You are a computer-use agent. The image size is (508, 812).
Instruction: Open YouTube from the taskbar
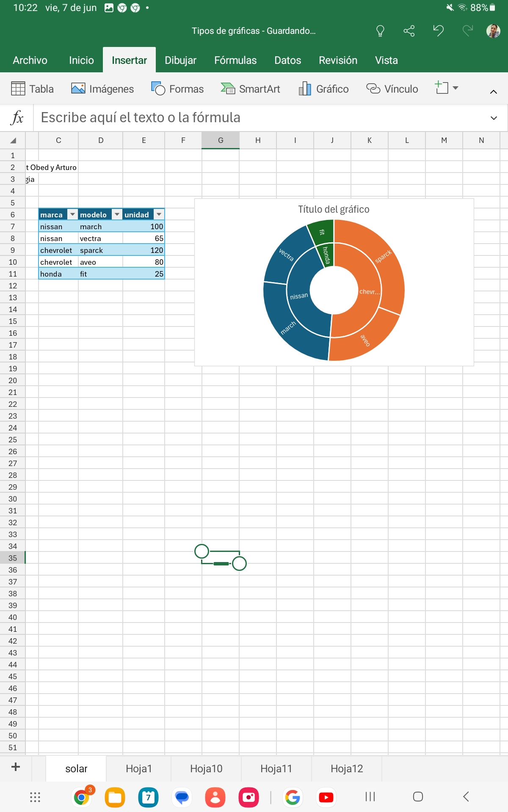(x=326, y=797)
